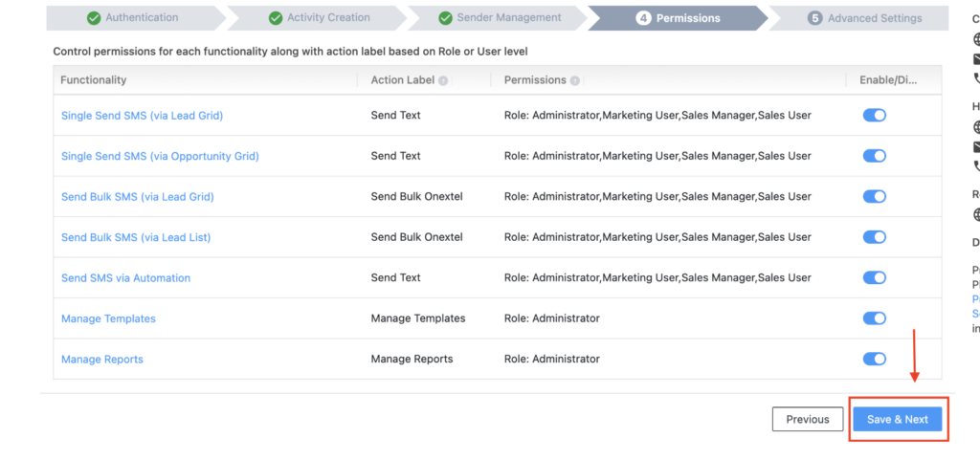Click the Previous button

click(808, 420)
